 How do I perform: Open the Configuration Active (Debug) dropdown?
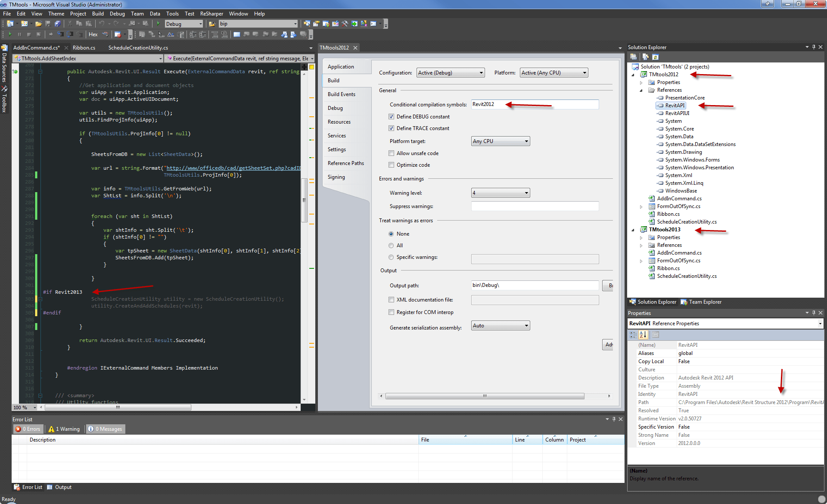tap(450, 73)
